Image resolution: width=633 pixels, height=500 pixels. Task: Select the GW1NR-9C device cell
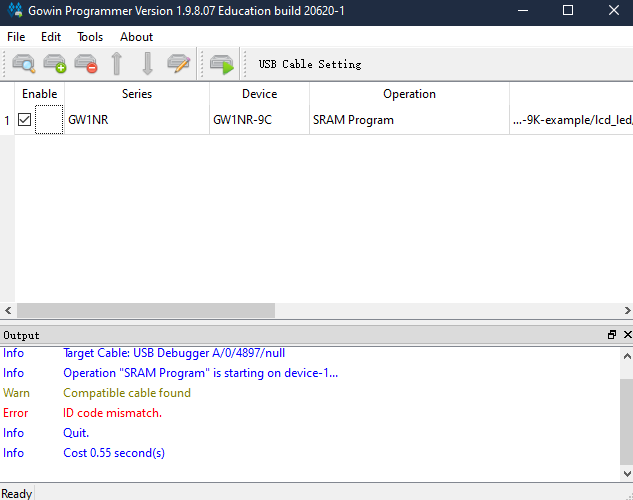(x=260, y=120)
